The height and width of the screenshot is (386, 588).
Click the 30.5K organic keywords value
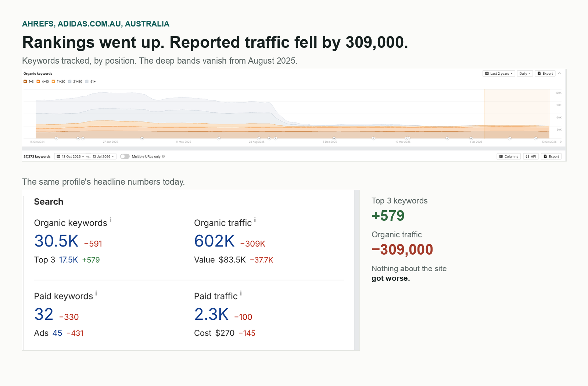click(x=56, y=241)
